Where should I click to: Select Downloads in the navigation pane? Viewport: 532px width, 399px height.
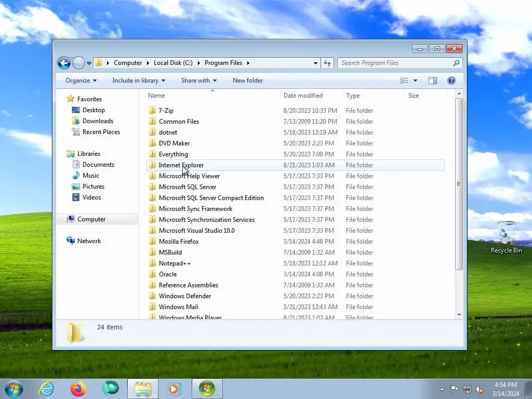coord(98,121)
